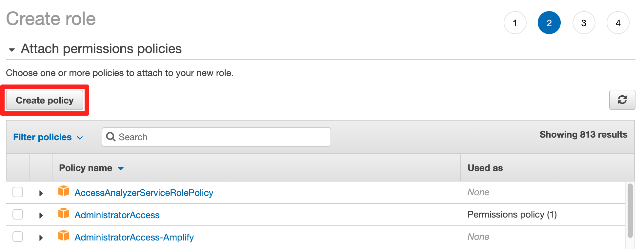644x249 pixels.
Task: Click the refresh policies icon button
Action: [x=622, y=100]
